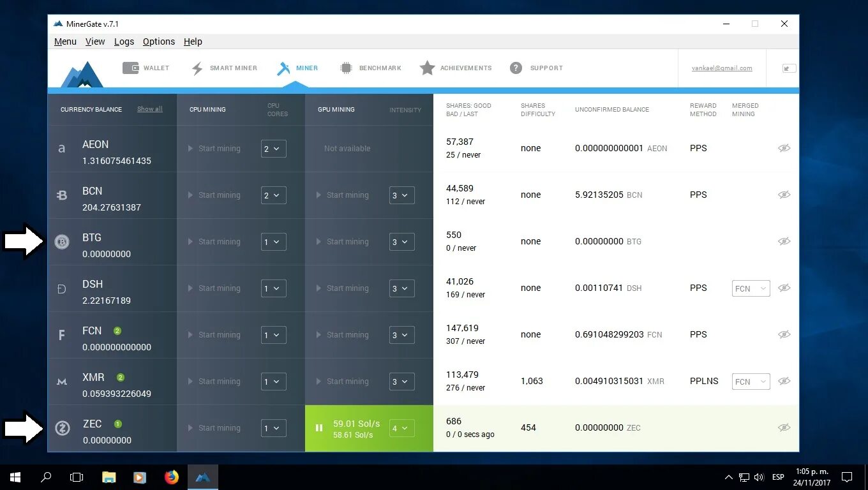Start CPU mining for FCN

coord(214,335)
